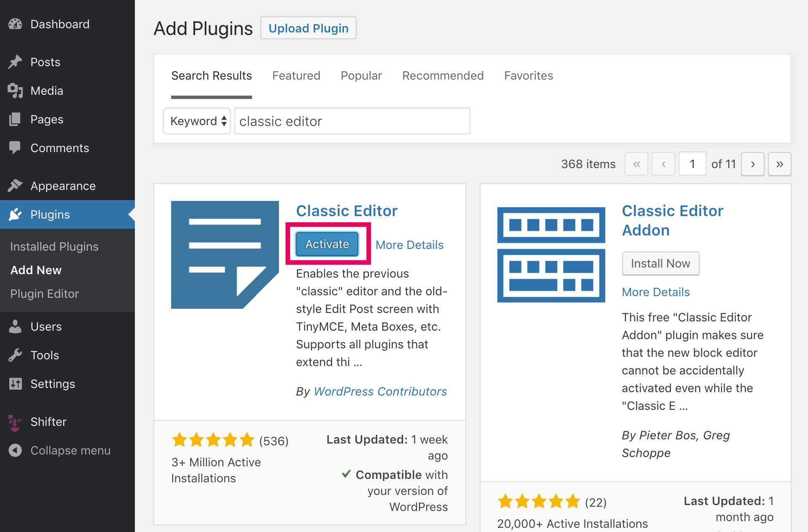Collapse the sidebar with the arrow icon
808x532 pixels.
click(15, 450)
